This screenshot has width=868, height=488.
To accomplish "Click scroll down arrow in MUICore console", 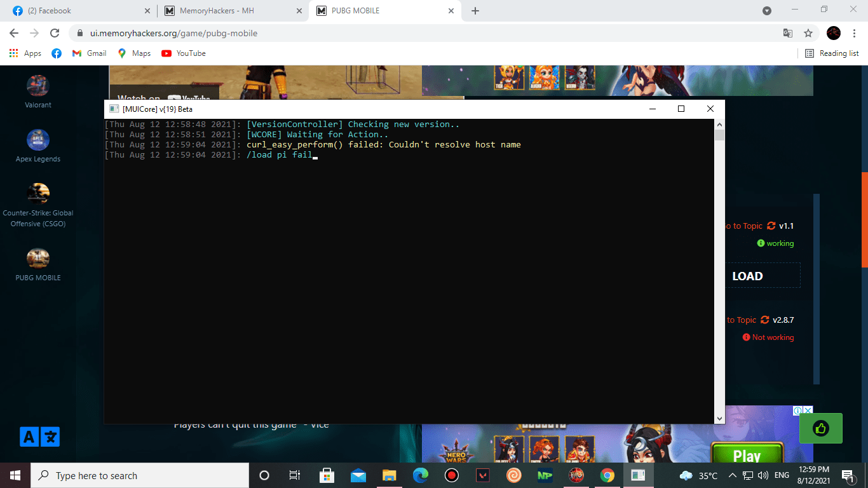I will click(719, 418).
